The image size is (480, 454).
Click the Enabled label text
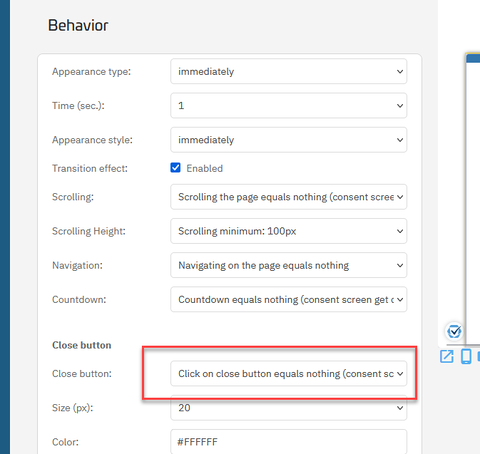(204, 168)
